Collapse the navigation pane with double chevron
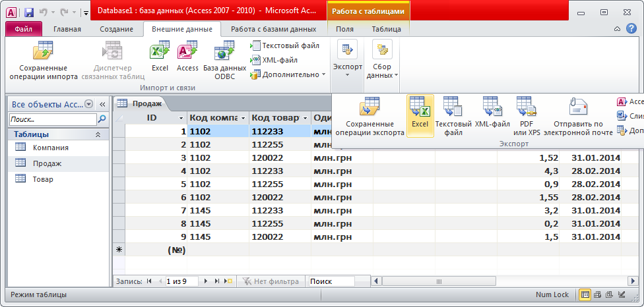This screenshot has width=644, height=307. 103,104
